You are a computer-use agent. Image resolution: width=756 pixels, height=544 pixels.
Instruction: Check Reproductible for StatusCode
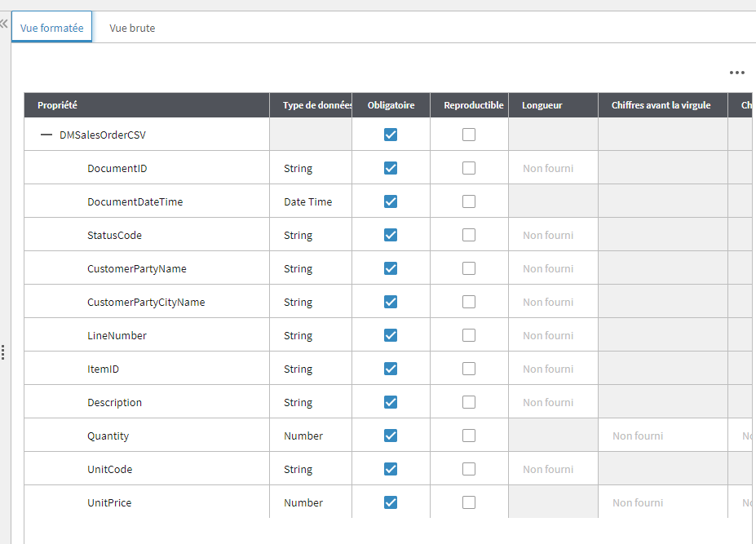tap(469, 235)
